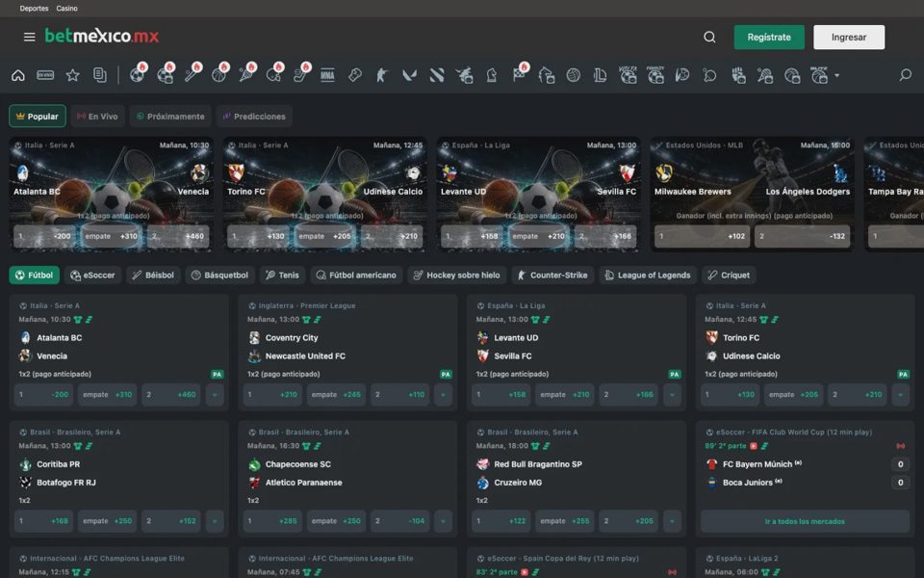Select the chess knight icon
Screen dimensions: 924x578
492,75
